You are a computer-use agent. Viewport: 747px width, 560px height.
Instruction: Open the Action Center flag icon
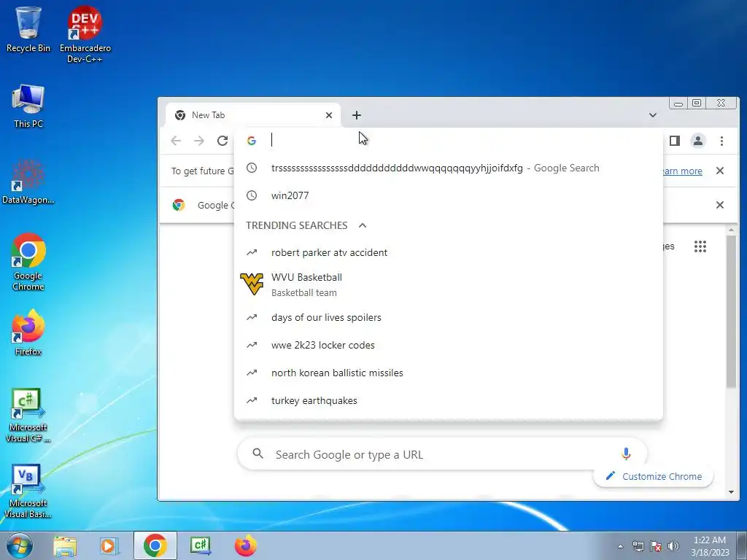coord(656,546)
